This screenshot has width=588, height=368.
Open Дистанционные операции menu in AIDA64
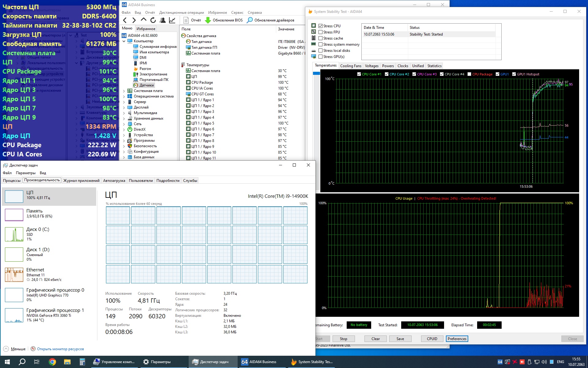(x=182, y=13)
